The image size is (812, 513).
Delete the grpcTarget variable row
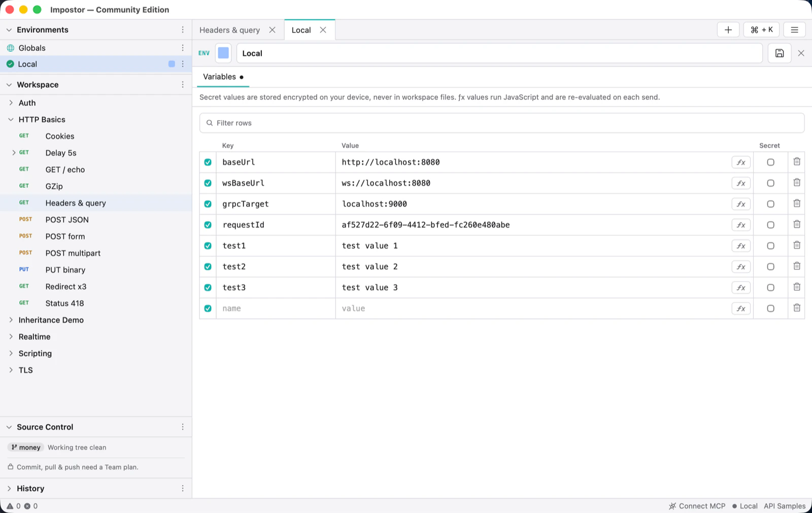click(x=797, y=203)
